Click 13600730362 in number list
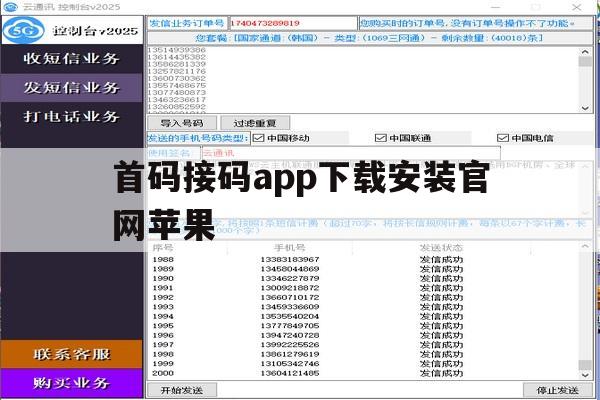The height and width of the screenshot is (400, 600). tap(177, 78)
